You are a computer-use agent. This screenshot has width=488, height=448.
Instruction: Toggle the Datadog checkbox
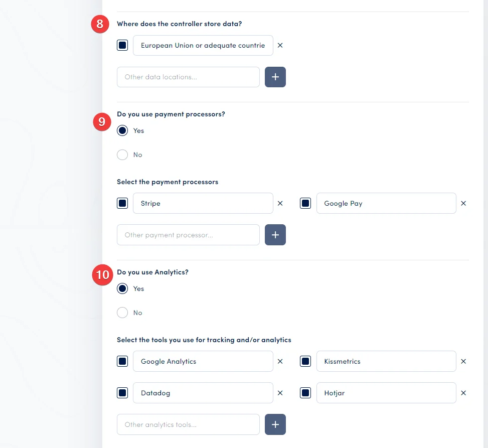(x=122, y=393)
